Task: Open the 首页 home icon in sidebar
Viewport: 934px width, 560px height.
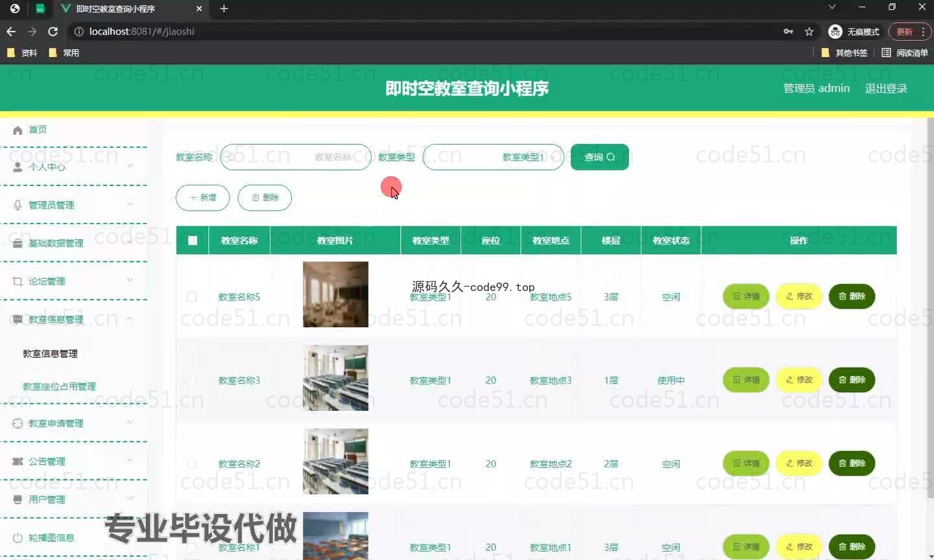Action: coord(18,130)
